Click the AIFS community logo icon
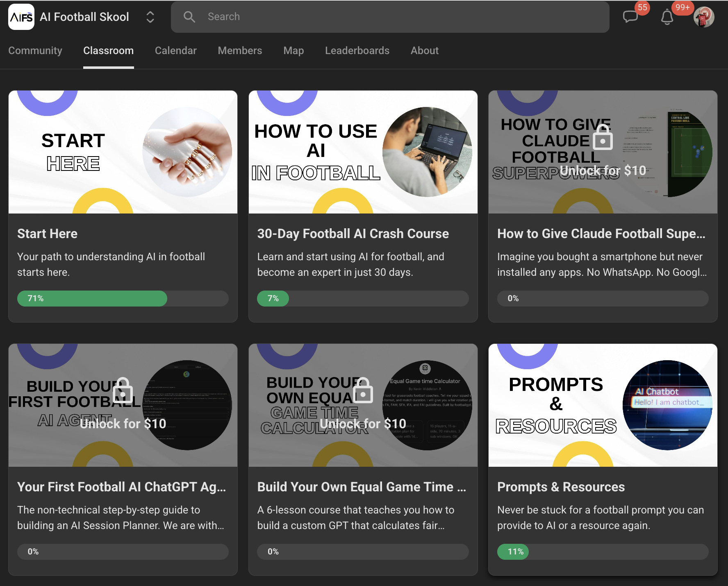 point(21,17)
